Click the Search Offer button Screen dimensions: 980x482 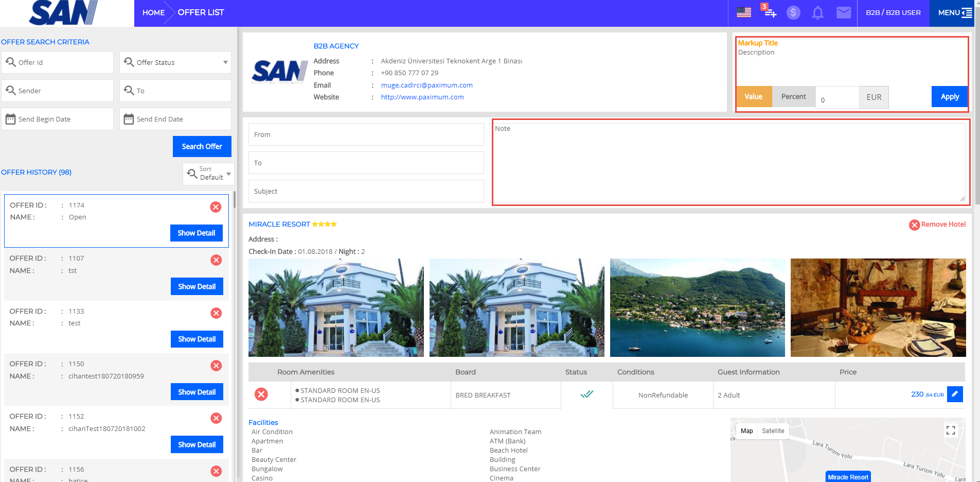(202, 147)
